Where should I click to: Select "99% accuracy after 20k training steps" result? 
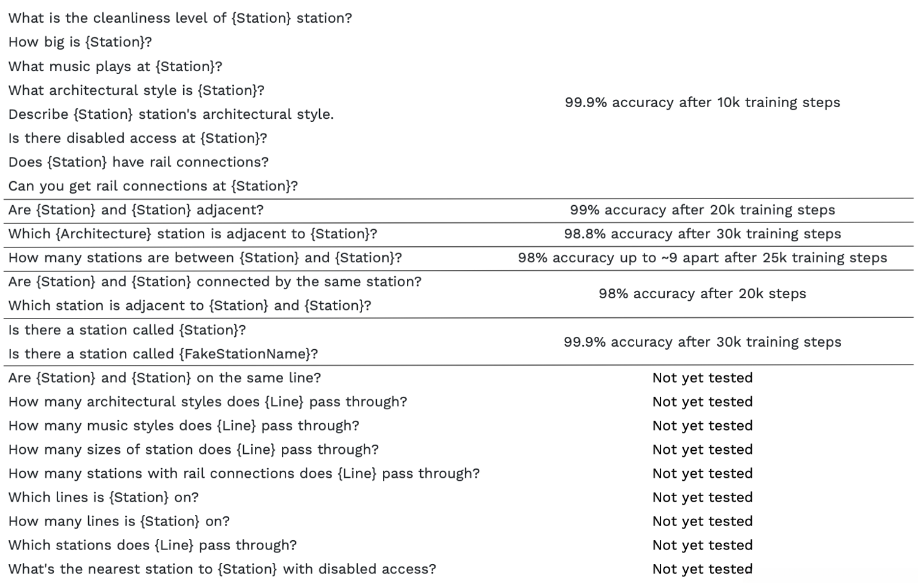click(x=702, y=210)
